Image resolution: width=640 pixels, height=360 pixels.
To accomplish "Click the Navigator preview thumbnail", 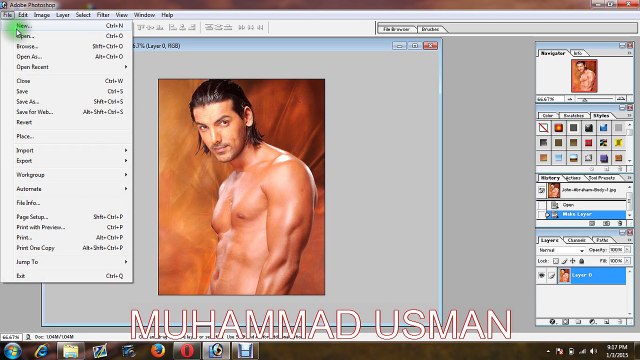I will (x=584, y=76).
